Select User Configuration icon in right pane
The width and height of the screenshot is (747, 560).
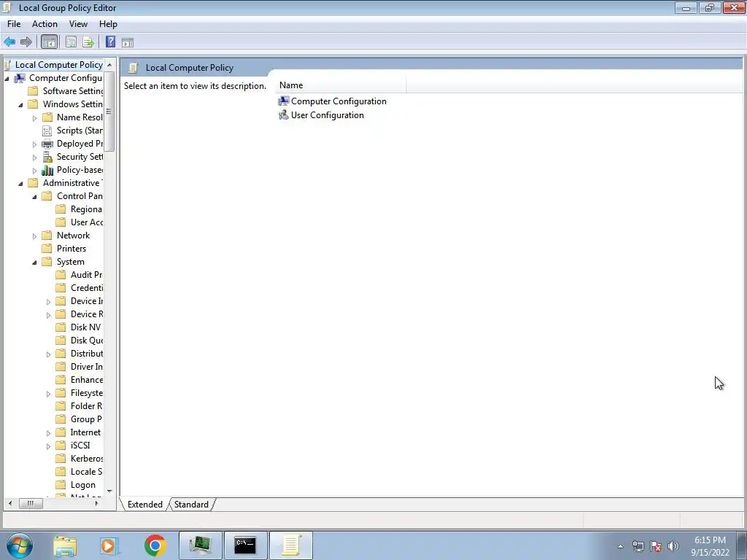click(x=284, y=114)
